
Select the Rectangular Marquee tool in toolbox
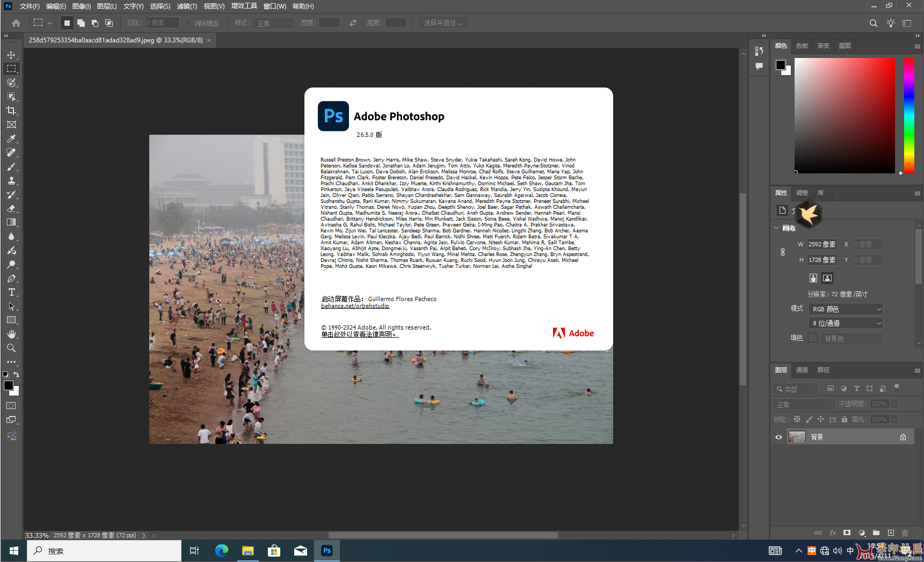click(11, 69)
